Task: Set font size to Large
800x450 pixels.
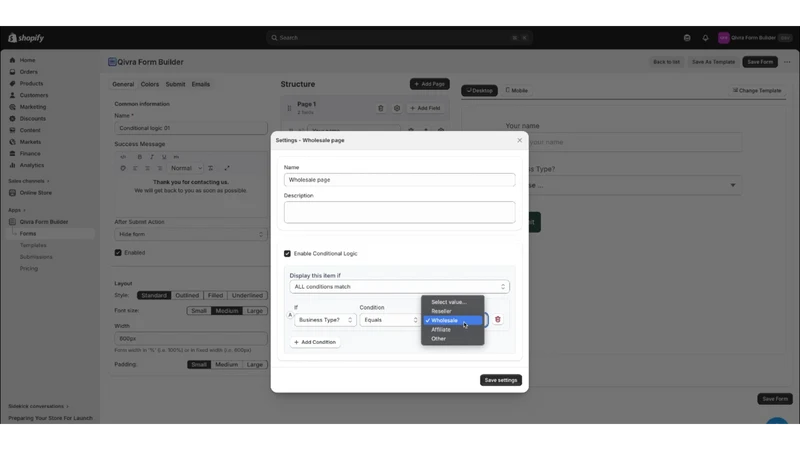Action: 255,311
